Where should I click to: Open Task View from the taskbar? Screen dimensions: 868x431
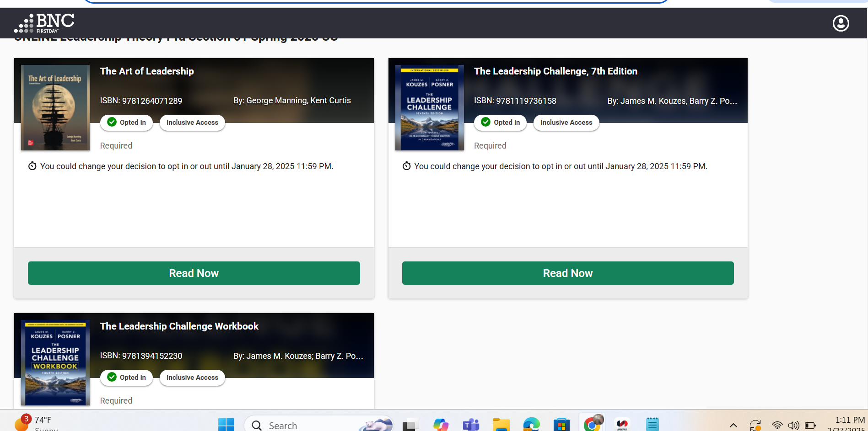410,425
